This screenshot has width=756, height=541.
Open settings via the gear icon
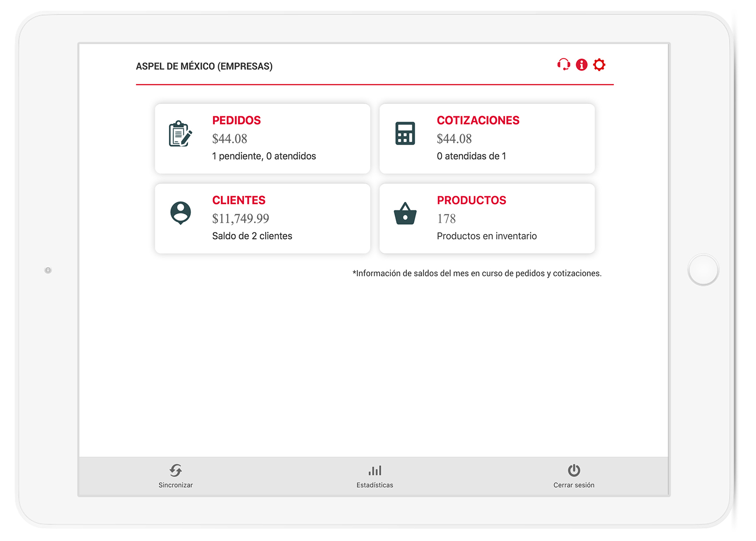[x=600, y=65]
